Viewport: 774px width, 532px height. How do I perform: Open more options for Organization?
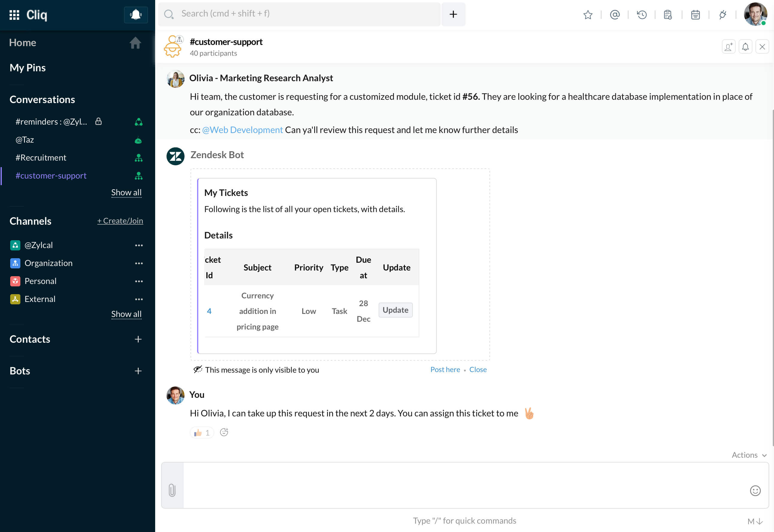pos(139,263)
